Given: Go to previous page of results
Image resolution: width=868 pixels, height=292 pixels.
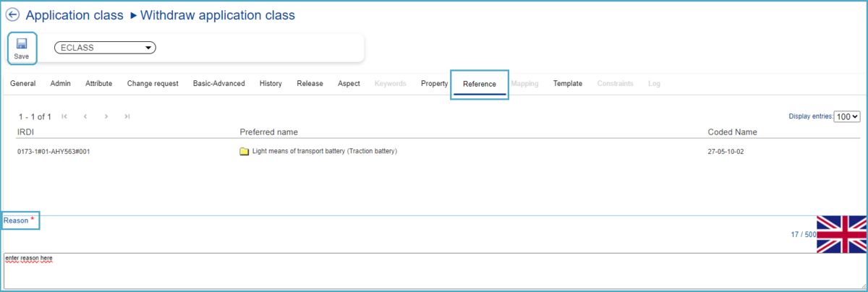Looking at the screenshot, I should pos(85,116).
